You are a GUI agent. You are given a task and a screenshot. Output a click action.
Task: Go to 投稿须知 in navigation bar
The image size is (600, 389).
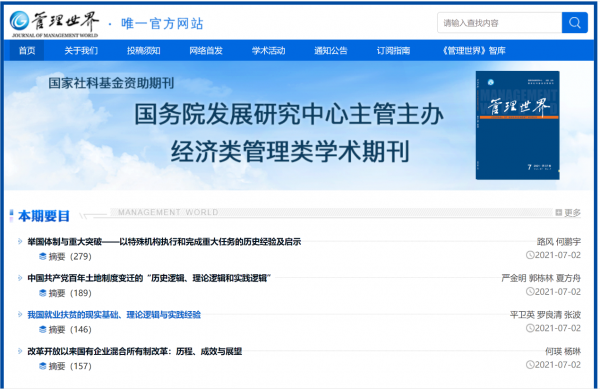point(143,50)
